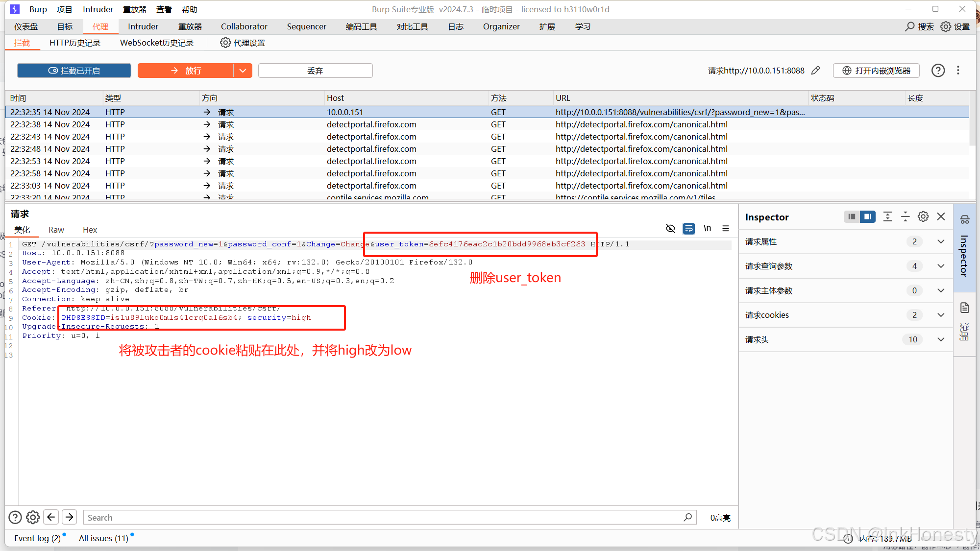Switch to the HTTP历史记录 tab
This screenshot has height=551, width=980.
click(x=74, y=43)
